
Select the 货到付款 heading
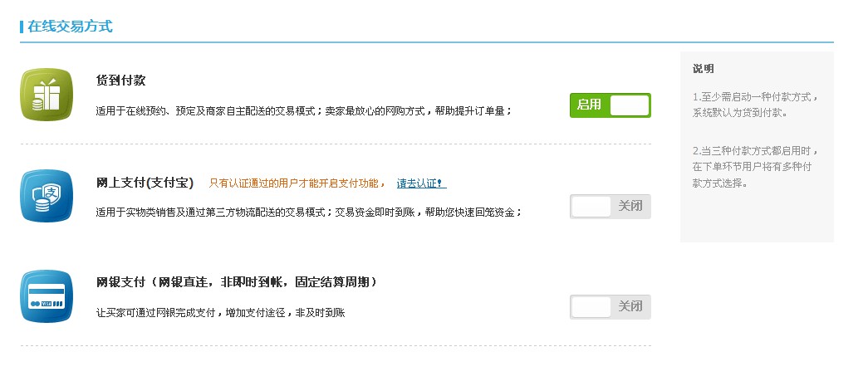pyautogui.click(x=121, y=81)
